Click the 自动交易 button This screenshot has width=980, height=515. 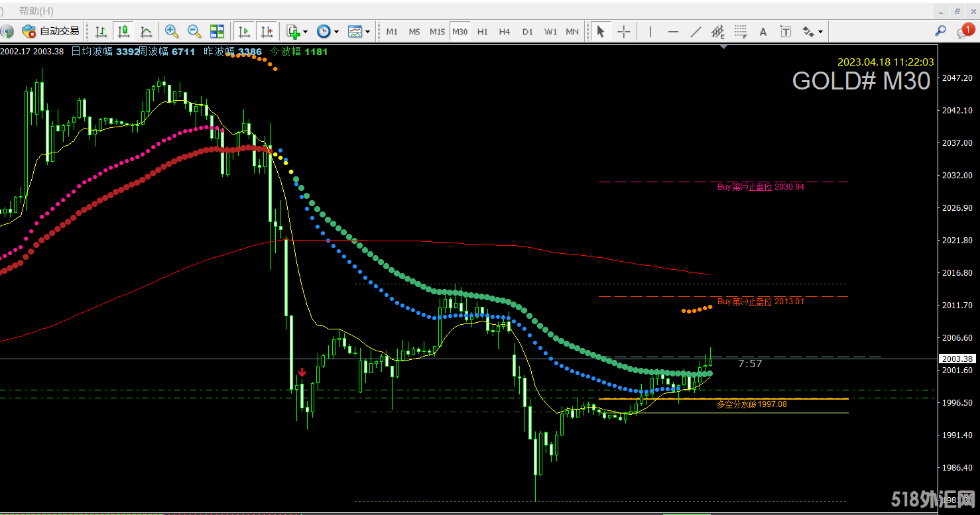(x=51, y=31)
